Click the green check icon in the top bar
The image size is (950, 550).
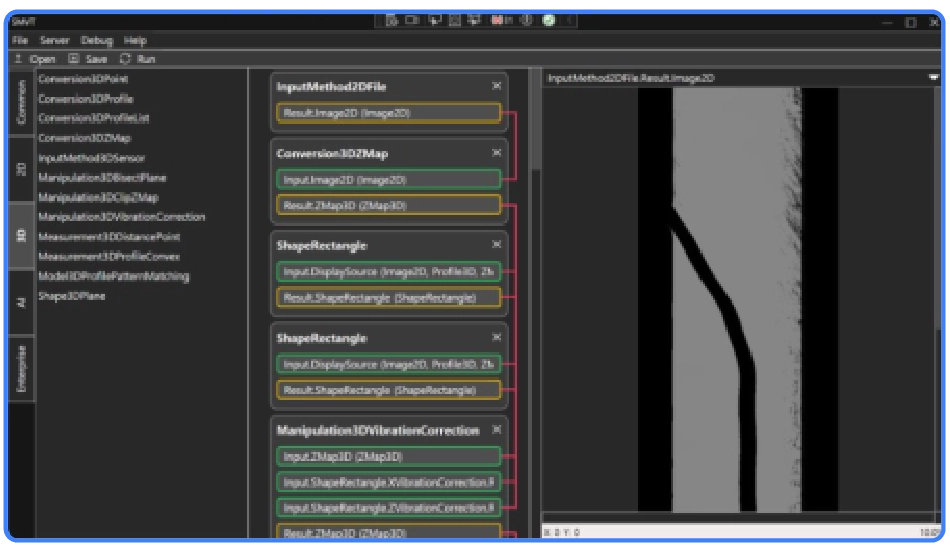coord(549,20)
